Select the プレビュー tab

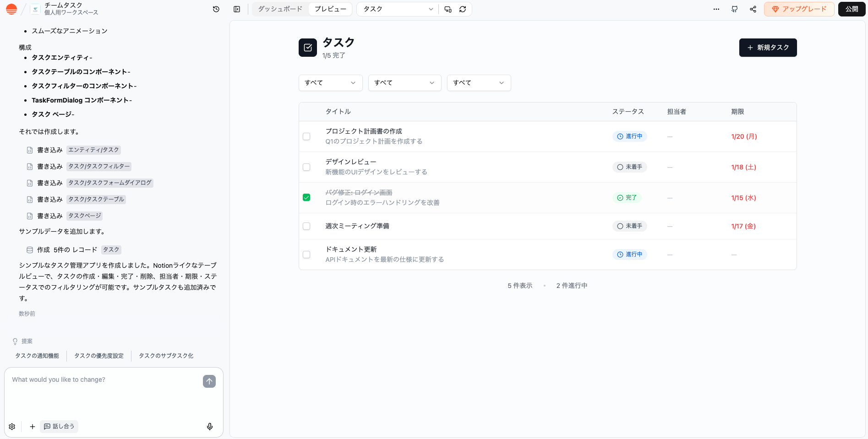point(330,9)
